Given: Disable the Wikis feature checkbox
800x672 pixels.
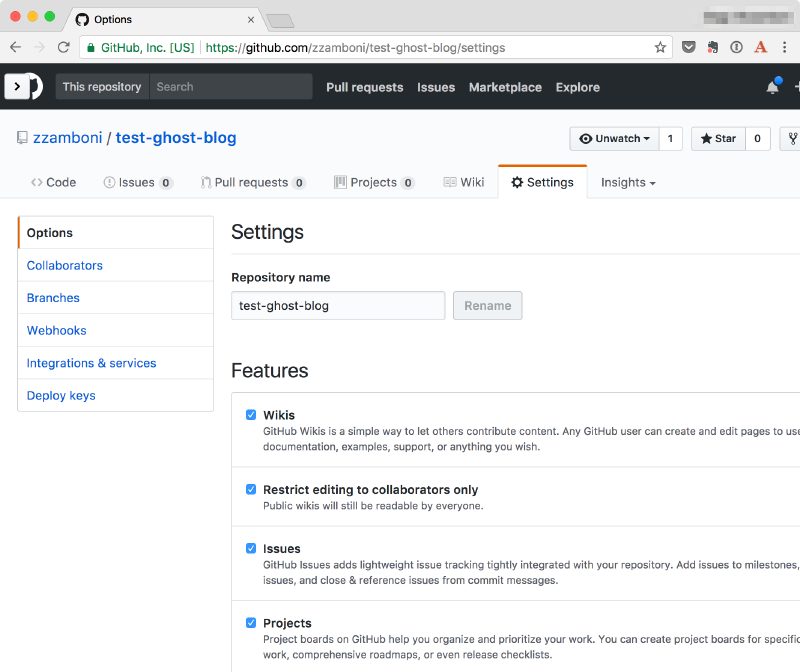Looking at the screenshot, I should (251, 415).
